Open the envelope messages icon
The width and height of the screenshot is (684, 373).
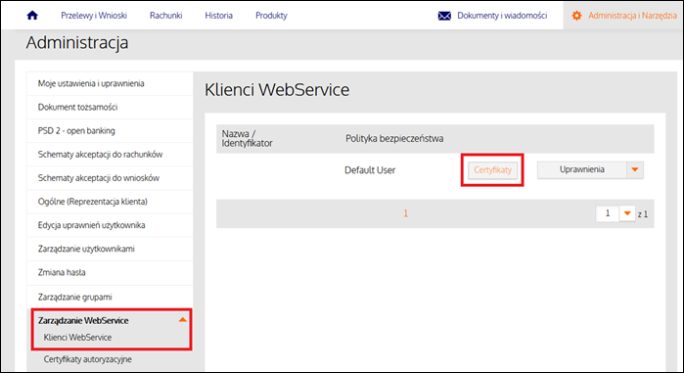pos(444,16)
